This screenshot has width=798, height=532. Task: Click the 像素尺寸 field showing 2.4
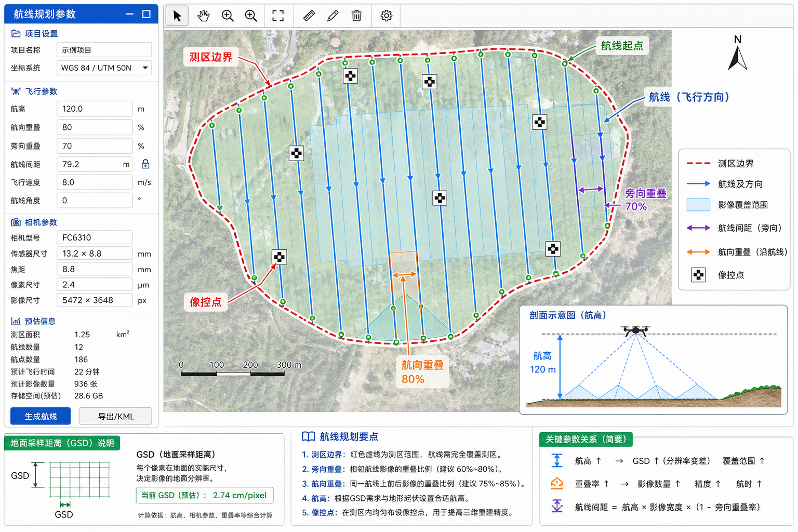[95, 285]
